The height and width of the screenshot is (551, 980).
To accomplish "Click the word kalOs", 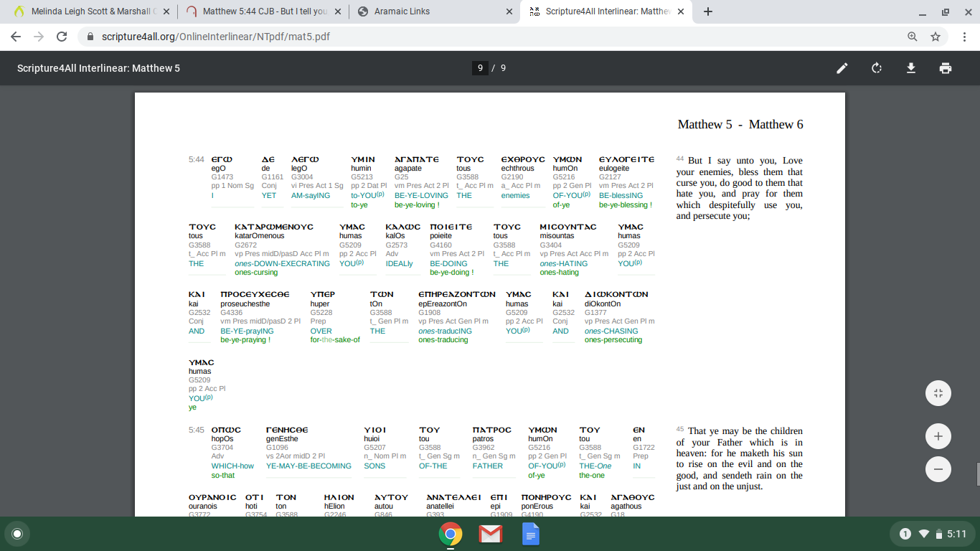I will (x=395, y=235).
